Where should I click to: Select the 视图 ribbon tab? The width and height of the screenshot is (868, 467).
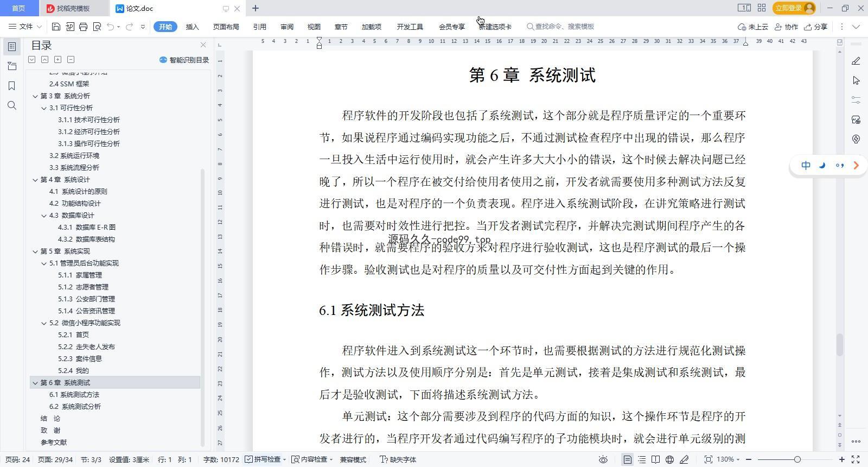point(314,27)
